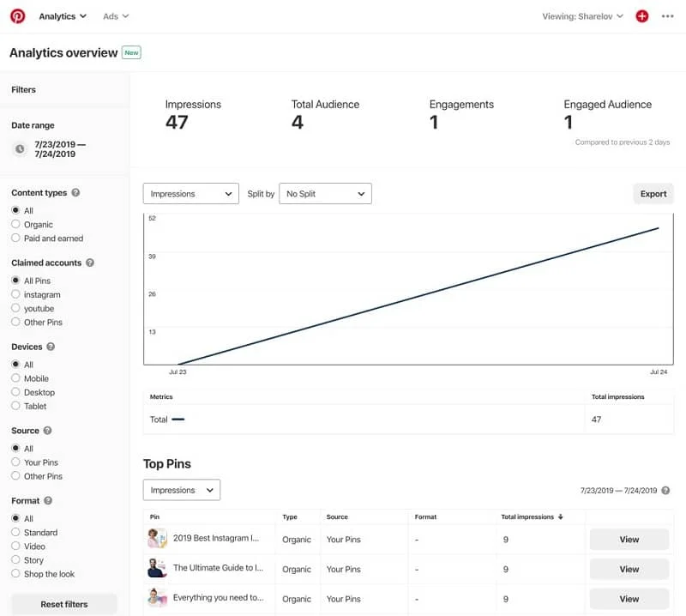
Task: Open the Analytics menu in top bar
Action: [63, 16]
